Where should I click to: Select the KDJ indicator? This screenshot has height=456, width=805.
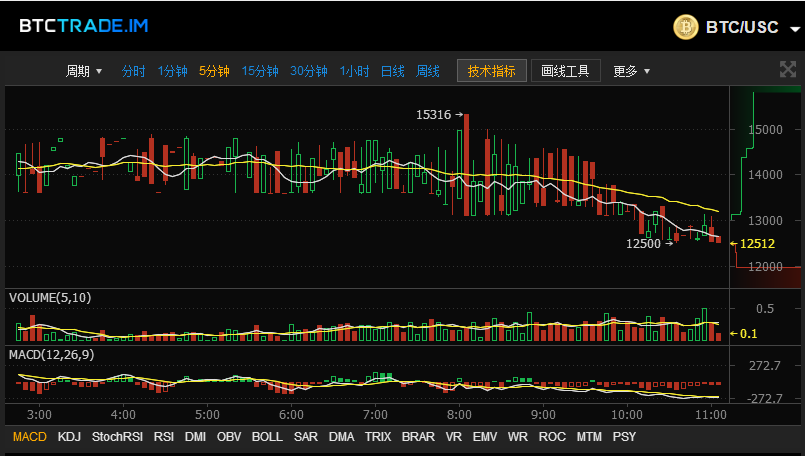(x=69, y=437)
